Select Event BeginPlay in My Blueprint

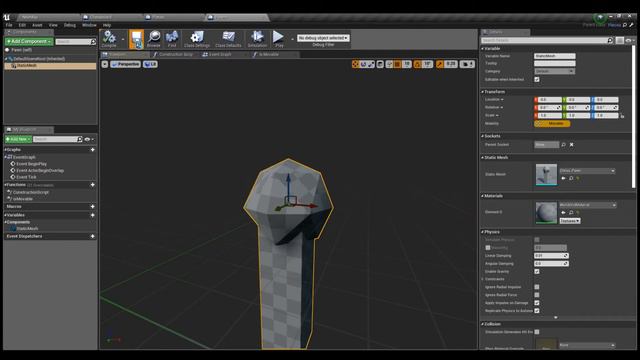pyautogui.click(x=31, y=164)
